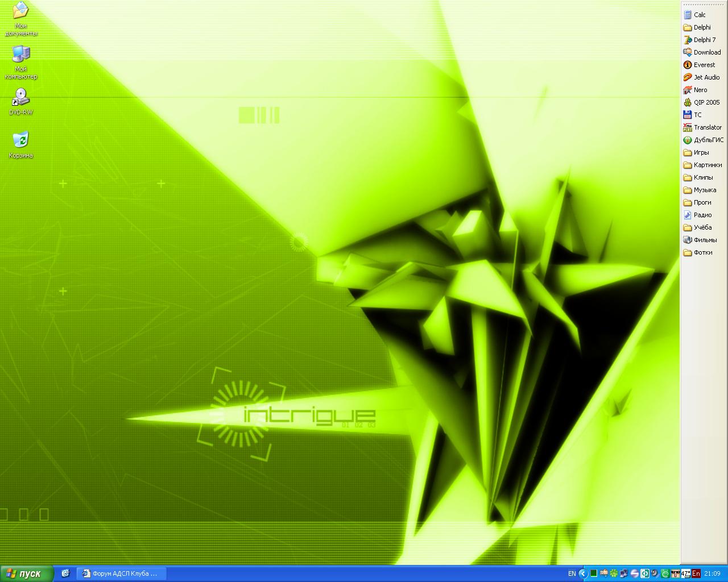Click the taskbar clock showing 21:09
This screenshot has width=728, height=582.
tap(712, 573)
